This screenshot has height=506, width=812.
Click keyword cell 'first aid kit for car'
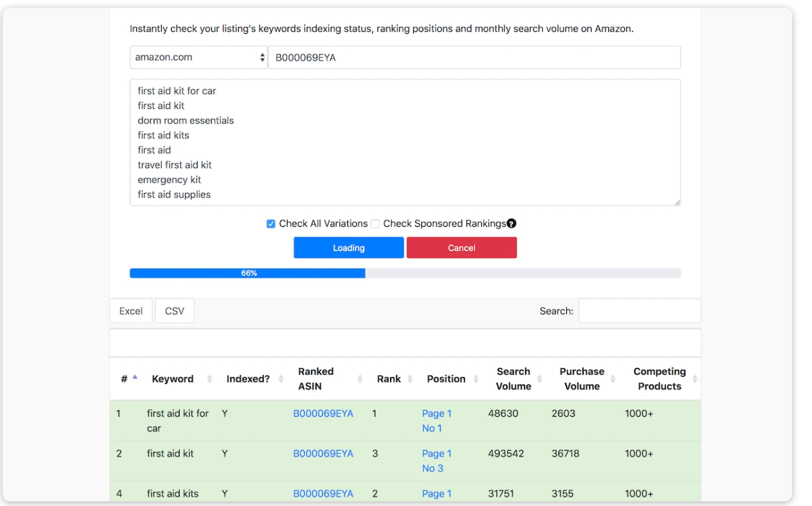178,421
